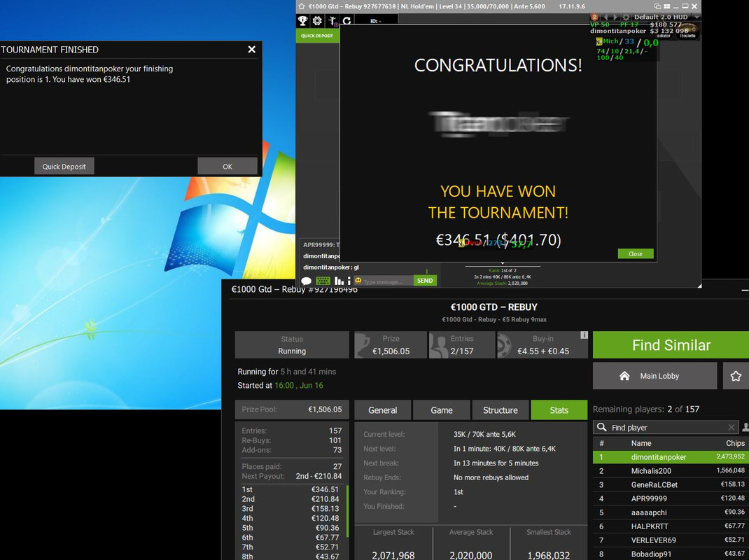Click the 2nd place payout €210.84 row

pyautogui.click(x=291, y=499)
